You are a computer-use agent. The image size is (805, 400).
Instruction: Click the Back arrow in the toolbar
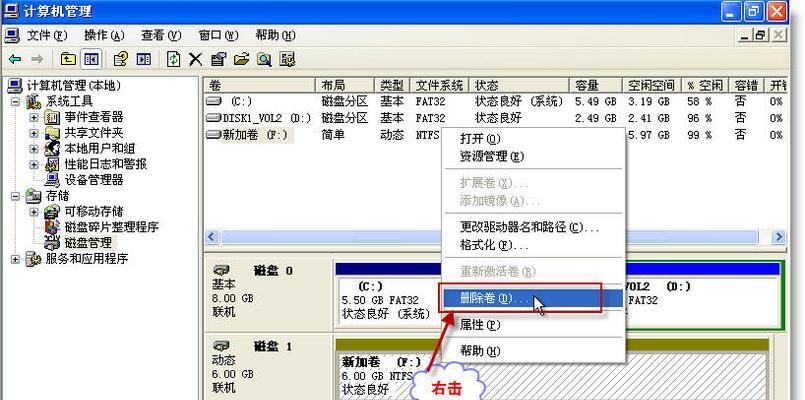pyautogui.click(x=15, y=60)
